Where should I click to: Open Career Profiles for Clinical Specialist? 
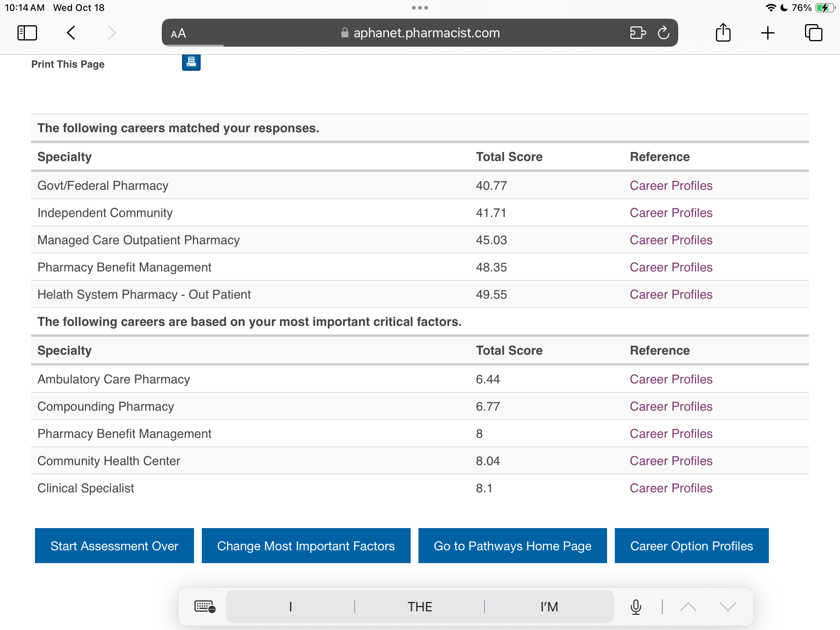pos(671,488)
